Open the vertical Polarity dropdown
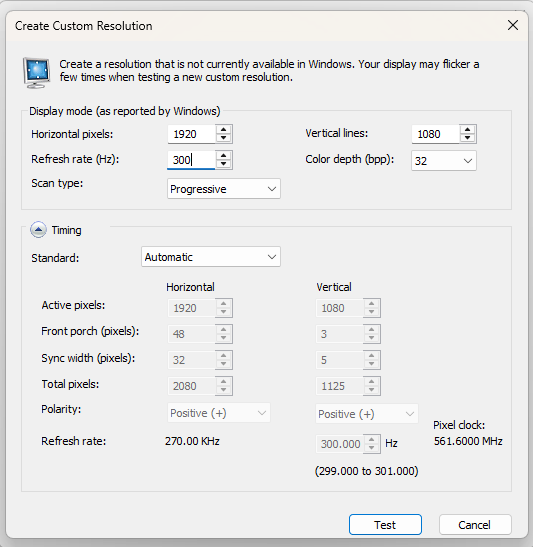The width and height of the screenshot is (533, 547). (x=367, y=414)
